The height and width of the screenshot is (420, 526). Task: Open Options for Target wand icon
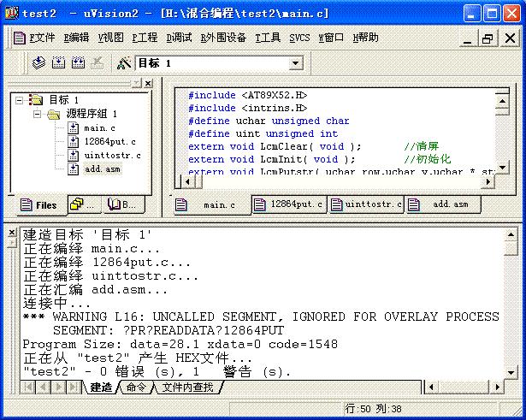pos(124,63)
